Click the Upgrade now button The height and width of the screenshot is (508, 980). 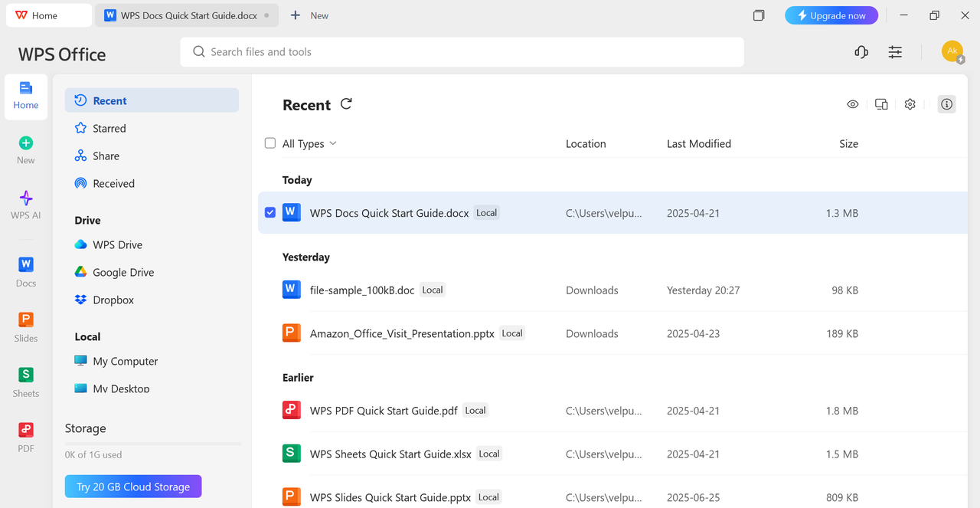pos(831,15)
